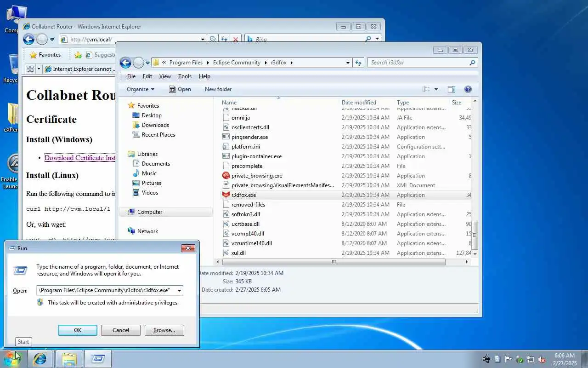This screenshot has height=368, width=588.
Task: Click the search magnifier in Explorer
Action: pyautogui.click(x=472, y=63)
